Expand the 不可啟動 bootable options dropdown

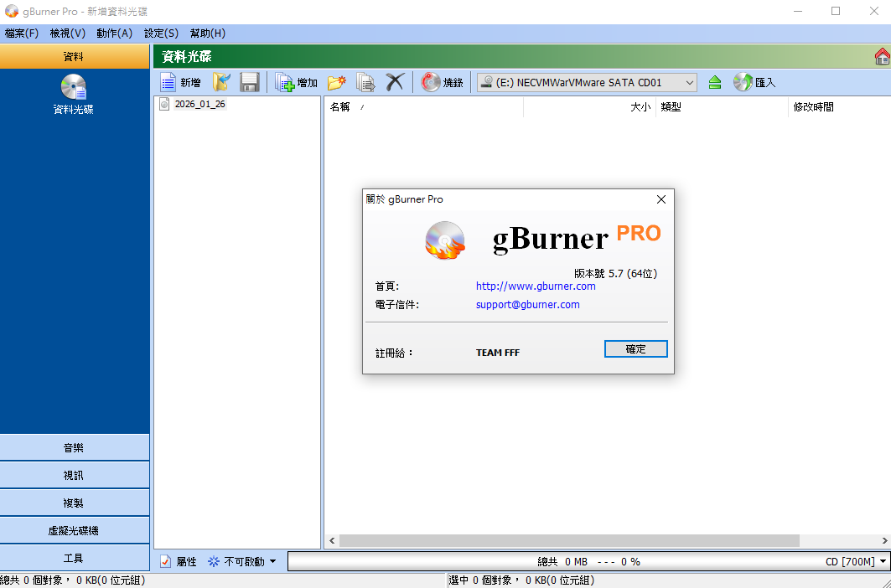point(272,561)
